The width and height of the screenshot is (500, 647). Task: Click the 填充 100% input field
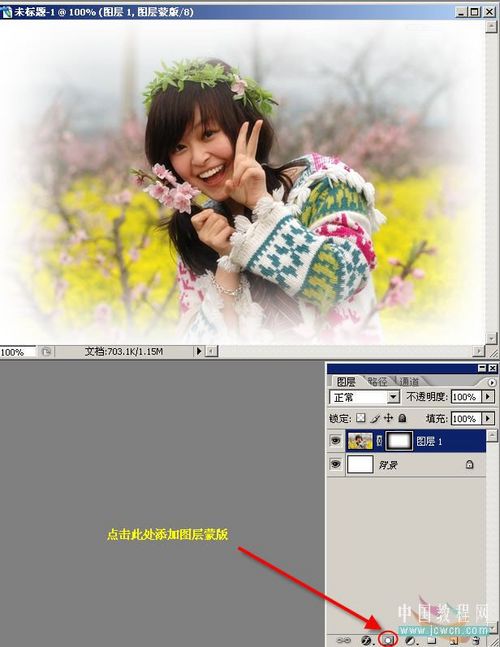tap(466, 418)
